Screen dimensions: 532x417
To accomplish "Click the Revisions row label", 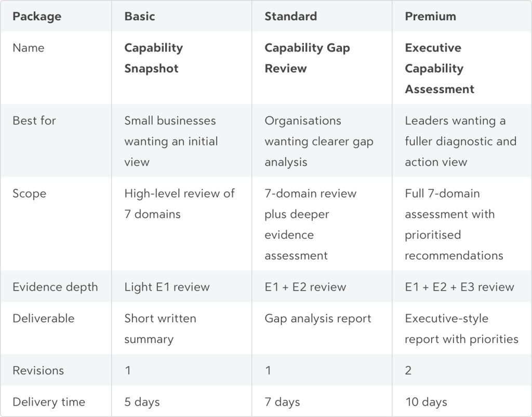I will click(x=38, y=371).
